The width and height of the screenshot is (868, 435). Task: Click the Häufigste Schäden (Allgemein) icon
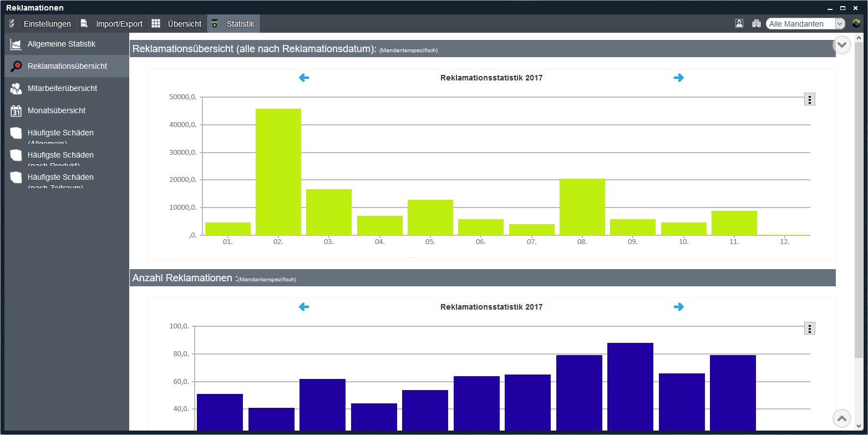coord(16,133)
